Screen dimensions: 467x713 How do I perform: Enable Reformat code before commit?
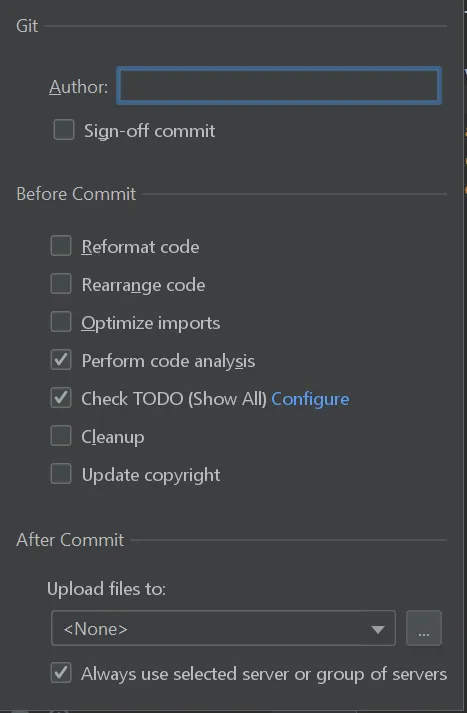click(61, 246)
